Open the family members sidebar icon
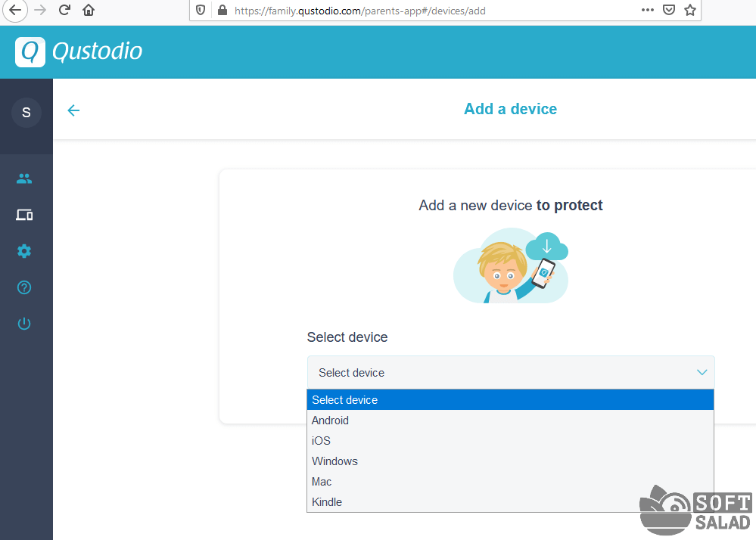Viewport: 756px width, 540px height. 24,178
